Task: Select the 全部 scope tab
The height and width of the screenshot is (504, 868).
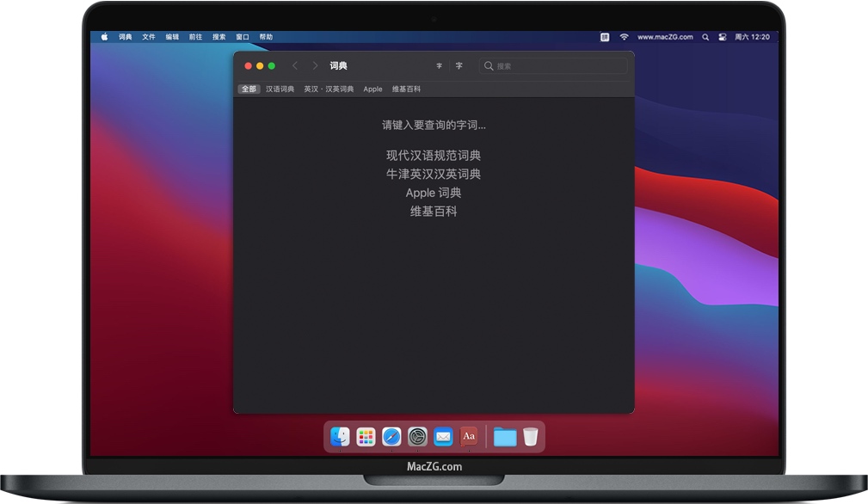Action: (249, 89)
